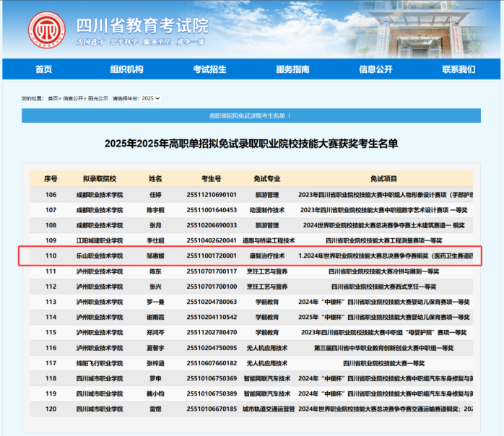Select candidate number 25511001720001
The width and height of the screenshot is (504, 436).
(x=212, y=256)
